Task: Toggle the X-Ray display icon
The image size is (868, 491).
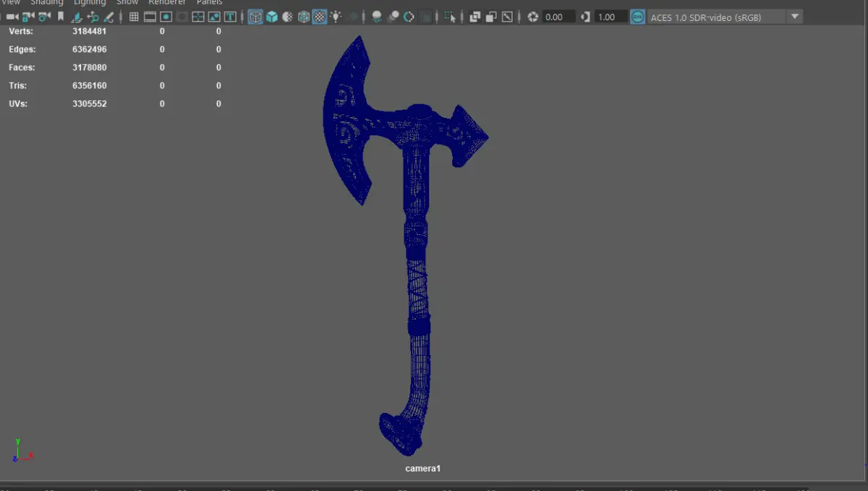Action: pos(475,17)
